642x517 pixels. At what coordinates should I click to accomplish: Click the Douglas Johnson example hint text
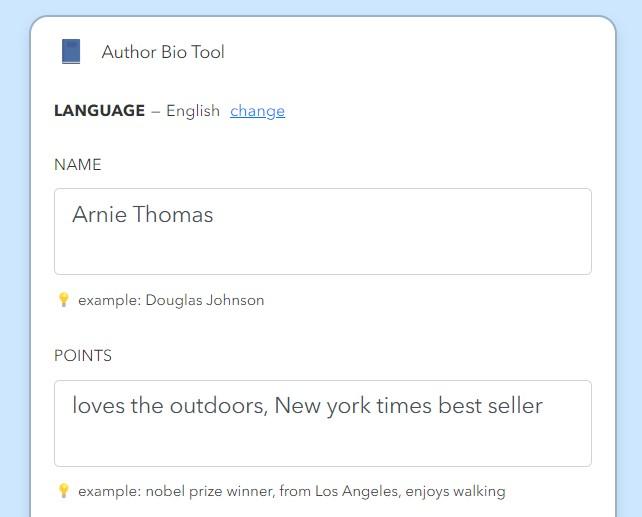click(x=171, y=300)
